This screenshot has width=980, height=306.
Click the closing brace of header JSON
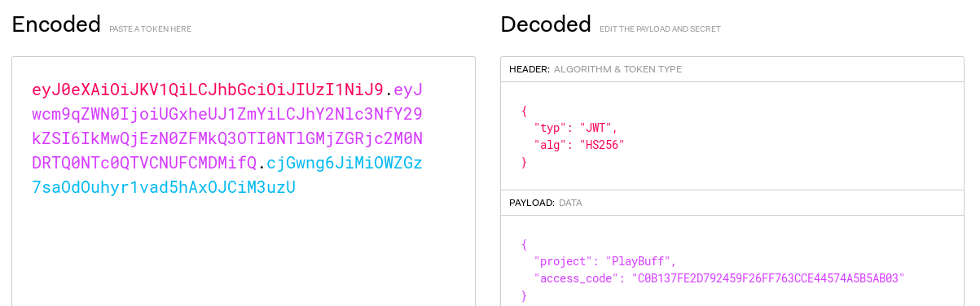[x=525, y=163]
